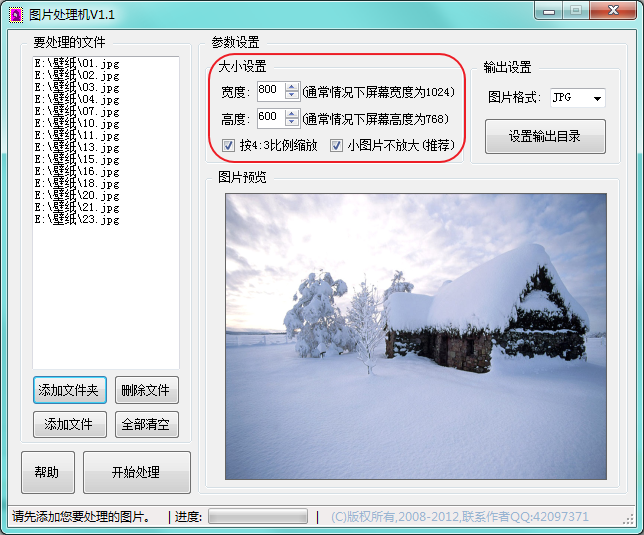Click the snowy cottage preview image

(416, 336)
